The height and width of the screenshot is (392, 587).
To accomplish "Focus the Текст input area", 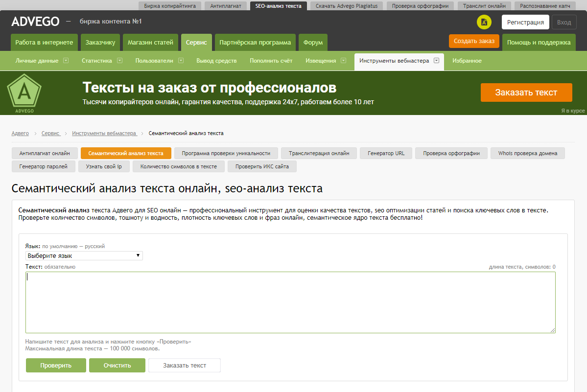I will pyautogui.click(x=290, y=302).
